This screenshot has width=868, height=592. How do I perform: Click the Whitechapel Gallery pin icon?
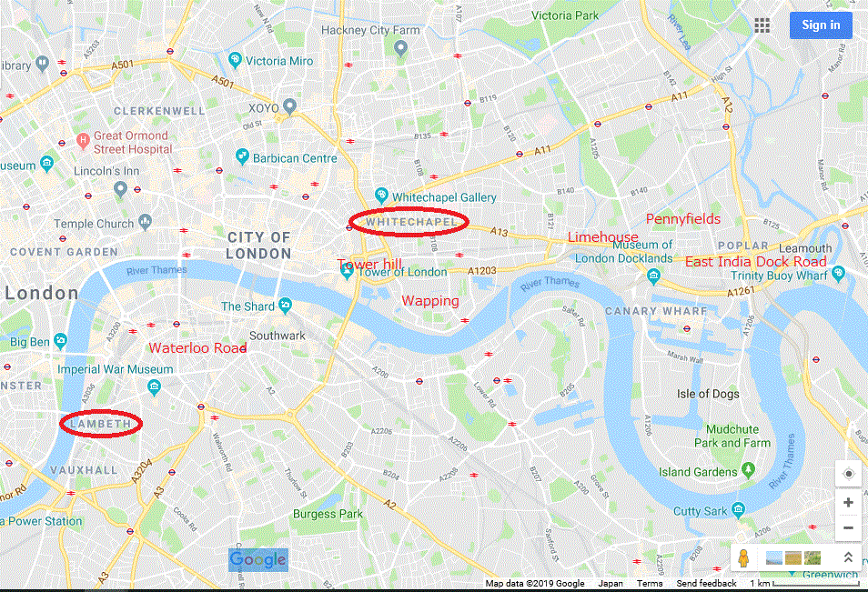(381, 196)
